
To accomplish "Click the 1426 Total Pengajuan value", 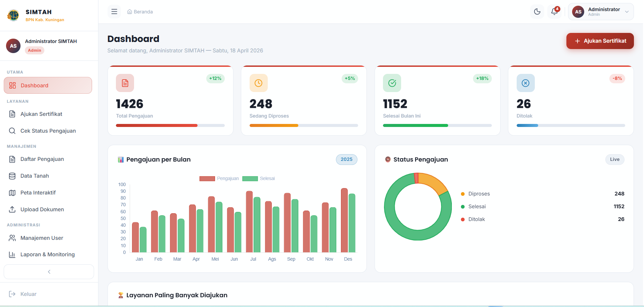I will 130,104.
